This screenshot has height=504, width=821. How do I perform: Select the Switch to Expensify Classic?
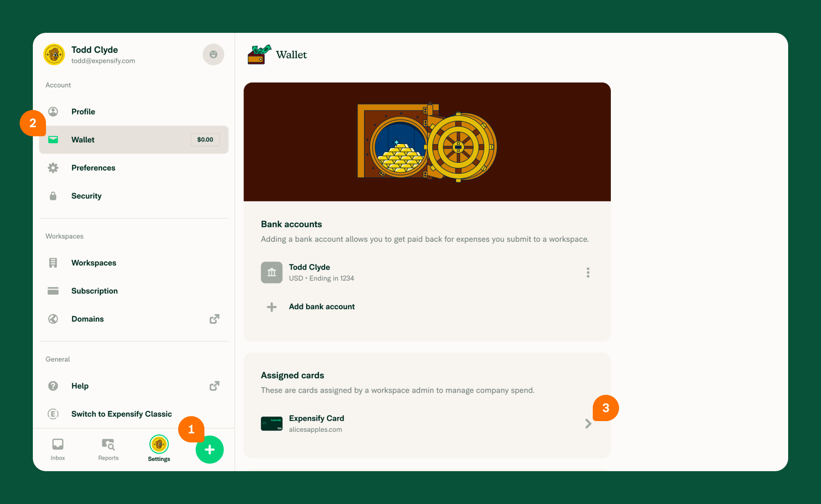click(x=122, y=414)
